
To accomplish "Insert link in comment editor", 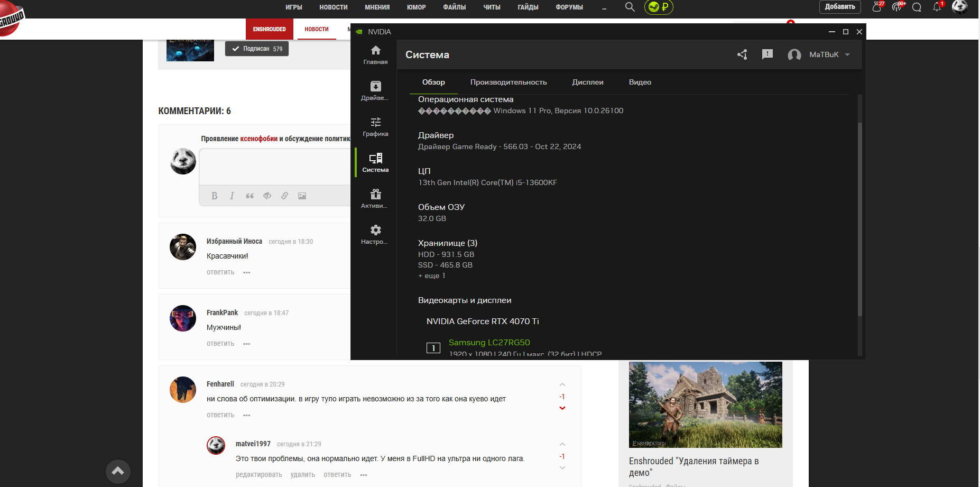I will pyautogui.click(x=284, y=196).
